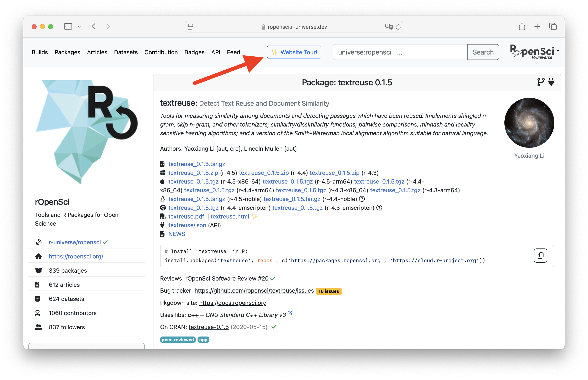Download the r-4.5 Windows textreuse_0.1.5.zip

(193, 173)
